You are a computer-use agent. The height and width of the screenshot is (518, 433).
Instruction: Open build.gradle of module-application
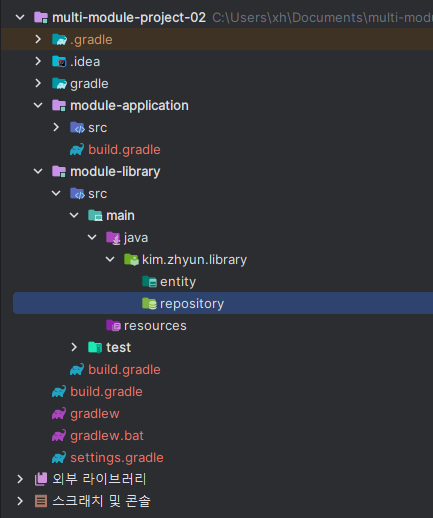pyautogui.click(x=124, y=150)
